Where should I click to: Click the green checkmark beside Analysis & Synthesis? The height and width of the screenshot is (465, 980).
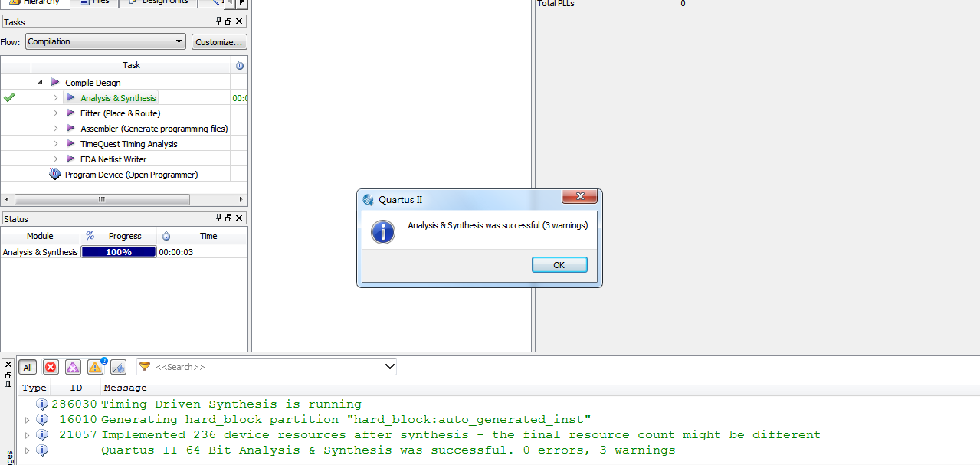point(9,97)
